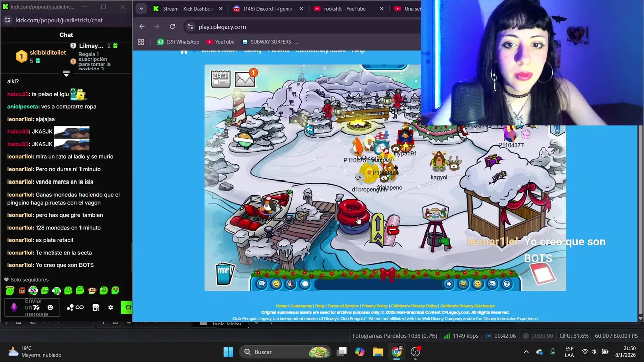Open the channel points bubbles icon
This screenshot has height=362, width=644.
pos(70,307)
